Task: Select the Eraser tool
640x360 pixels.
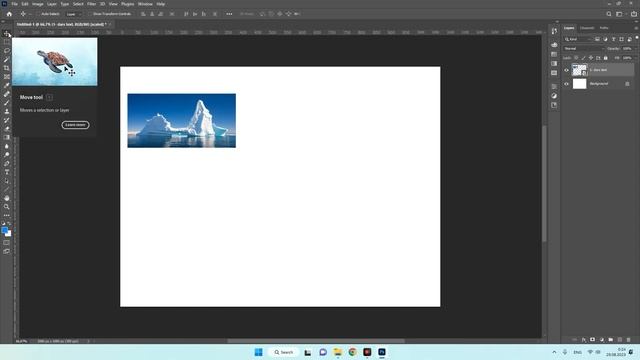Action: (7, 129)
